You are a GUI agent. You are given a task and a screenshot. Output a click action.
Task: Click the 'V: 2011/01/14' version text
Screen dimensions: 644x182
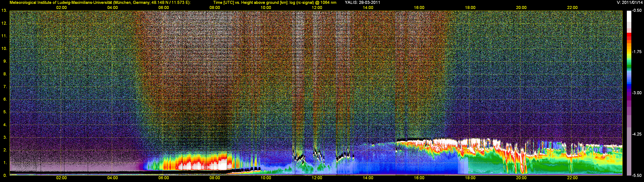tap(630, 3)
